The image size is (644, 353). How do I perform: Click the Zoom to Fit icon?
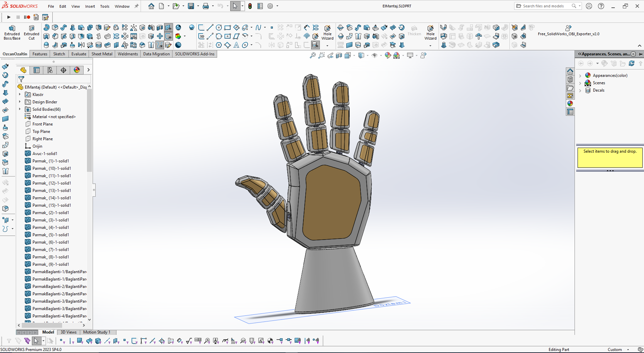point(313,55)
